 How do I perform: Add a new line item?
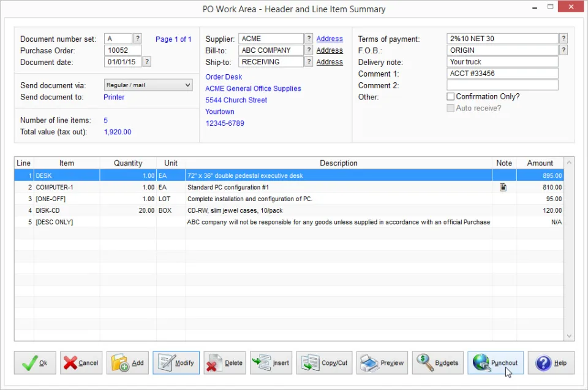pyautogui.click(x=127, y=362)
